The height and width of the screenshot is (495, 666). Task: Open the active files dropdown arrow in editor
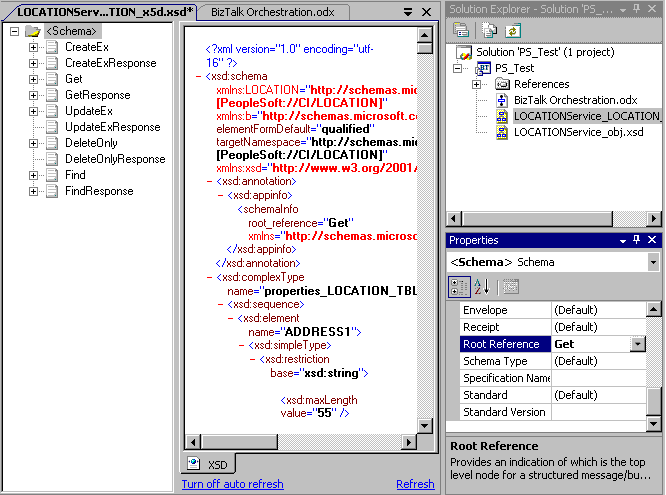point(408,12)
